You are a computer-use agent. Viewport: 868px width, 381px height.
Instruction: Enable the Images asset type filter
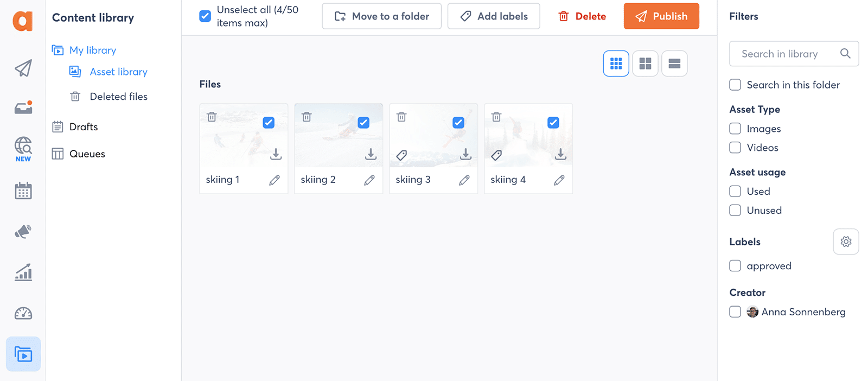click(735, 129)
